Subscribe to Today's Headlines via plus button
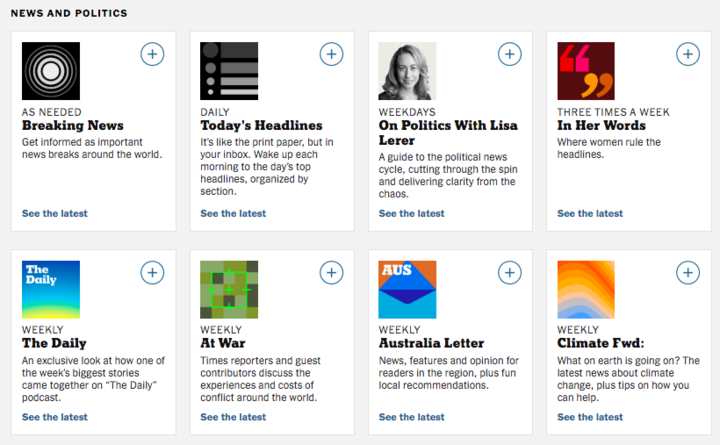Viewport: 720px width, 445px height. pos(331,54)
